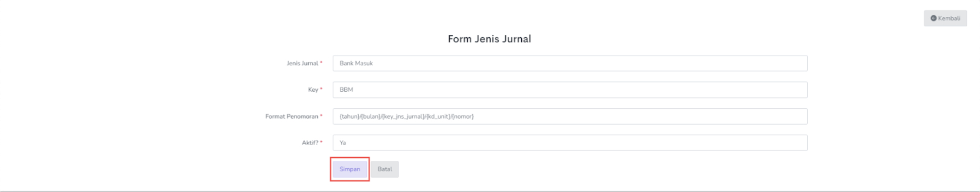The image size is (980, 192).
Task: Focus the Jenis Jurnal input field
Action: pyautogui.click(x=570, y=63)
